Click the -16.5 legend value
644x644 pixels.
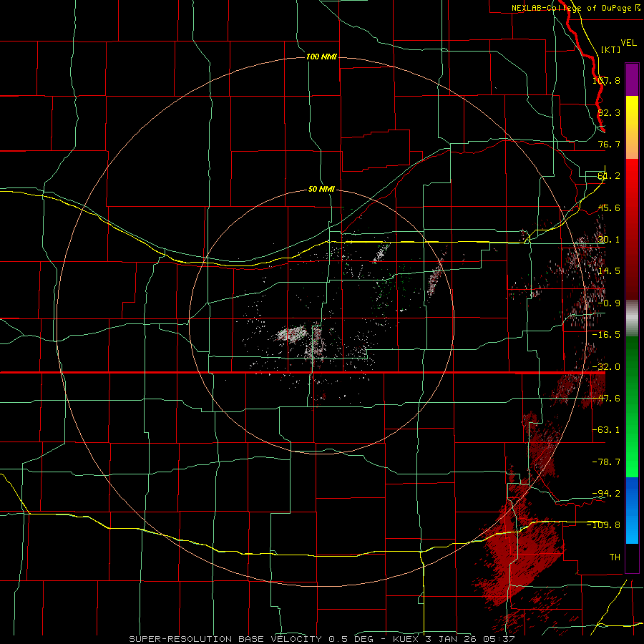(606, 335)
